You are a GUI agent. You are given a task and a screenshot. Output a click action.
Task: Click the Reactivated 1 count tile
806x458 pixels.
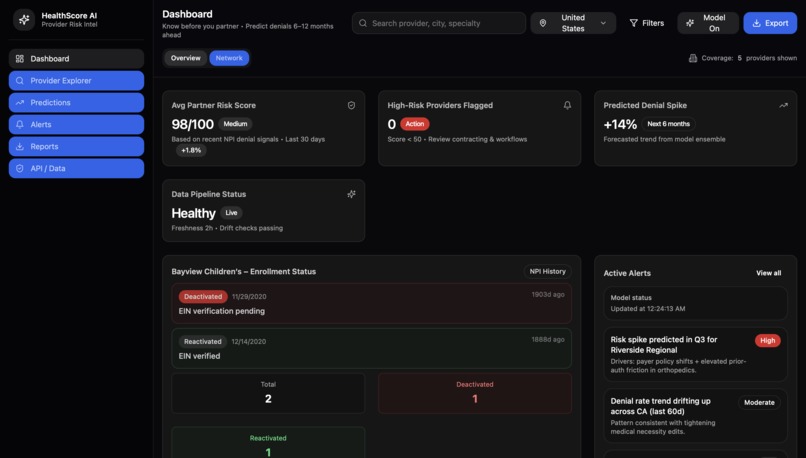268,444
